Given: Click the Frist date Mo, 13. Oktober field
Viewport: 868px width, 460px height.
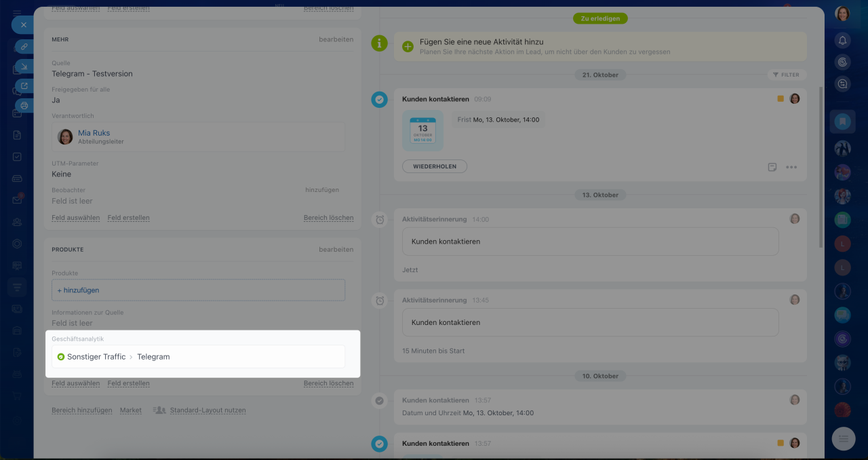Looking at the screenshot, I should (x=498, y=119).
